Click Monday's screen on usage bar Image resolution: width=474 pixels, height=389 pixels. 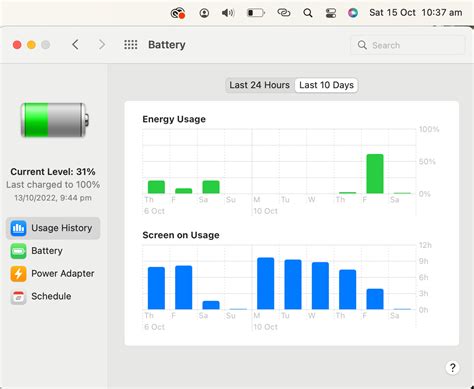point(266,283)
